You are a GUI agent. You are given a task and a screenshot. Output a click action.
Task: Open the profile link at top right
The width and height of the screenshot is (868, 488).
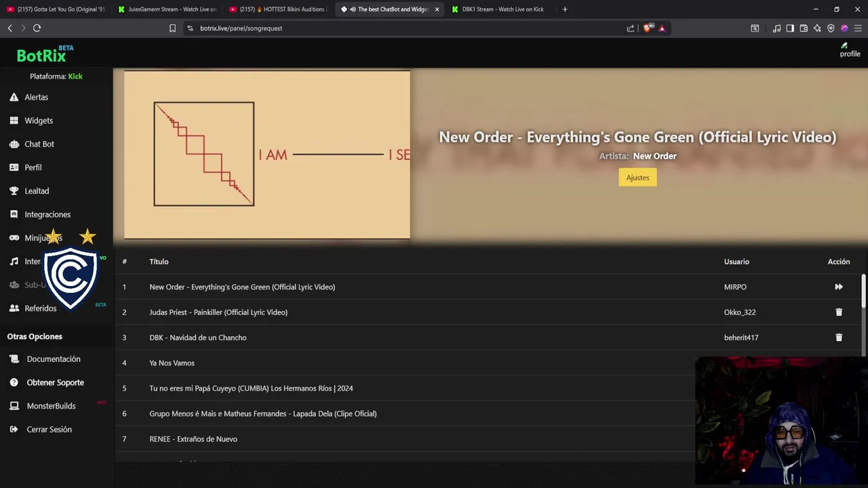point(850,50)
